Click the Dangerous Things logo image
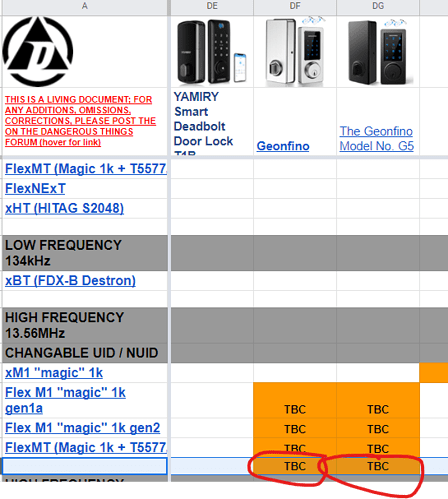 click(38, 52)
